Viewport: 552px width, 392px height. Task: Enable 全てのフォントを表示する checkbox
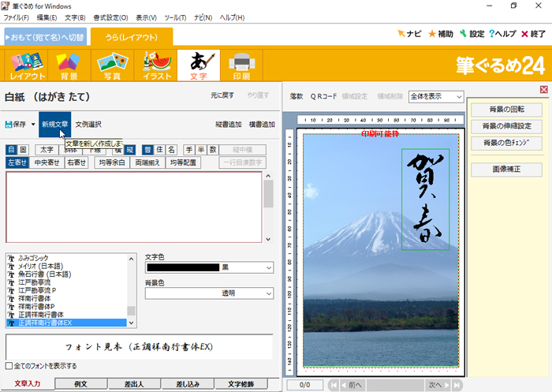pyautogui.click(x=9, y=366)
